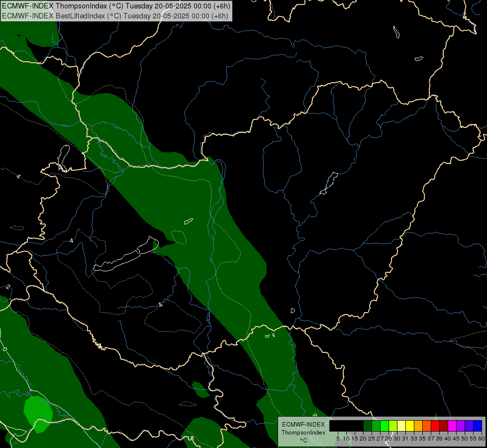The height and width of the screenshot is (448, 487).
Task: Click legend scale value 40
Action: 448,439
